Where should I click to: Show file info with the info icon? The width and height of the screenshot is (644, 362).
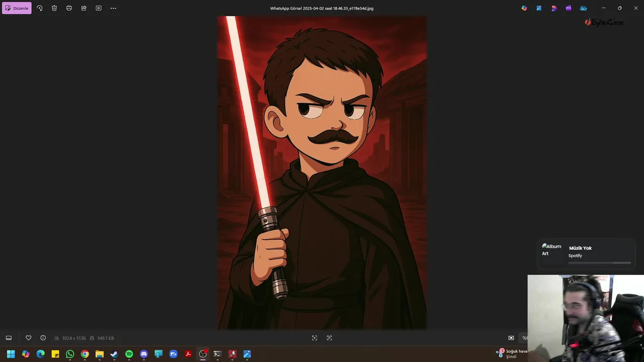43,338
